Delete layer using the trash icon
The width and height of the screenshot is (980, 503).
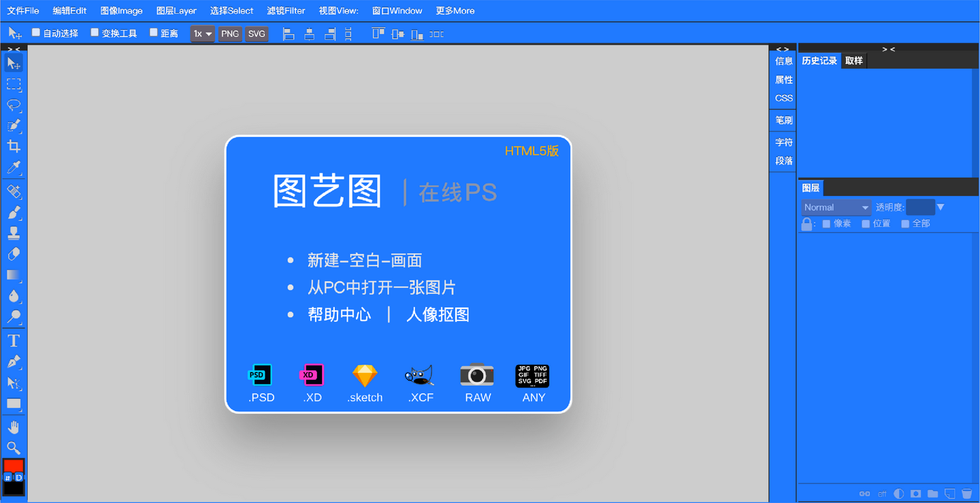967,493
